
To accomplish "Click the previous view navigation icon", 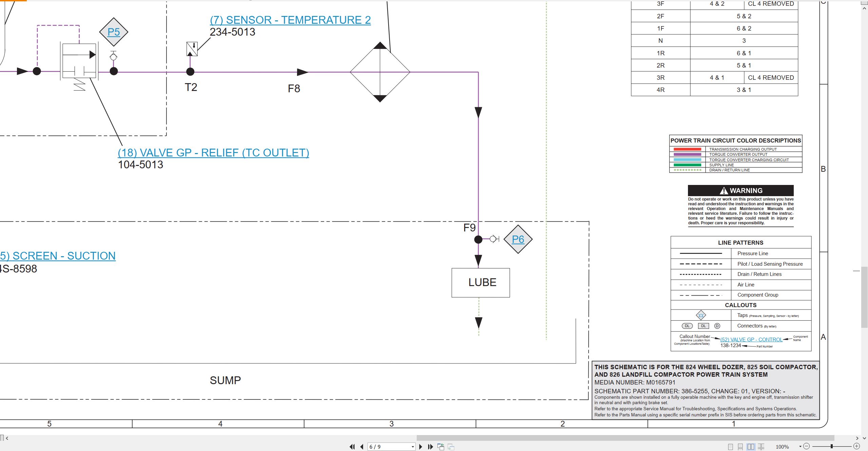I will (x=441, y=447).
